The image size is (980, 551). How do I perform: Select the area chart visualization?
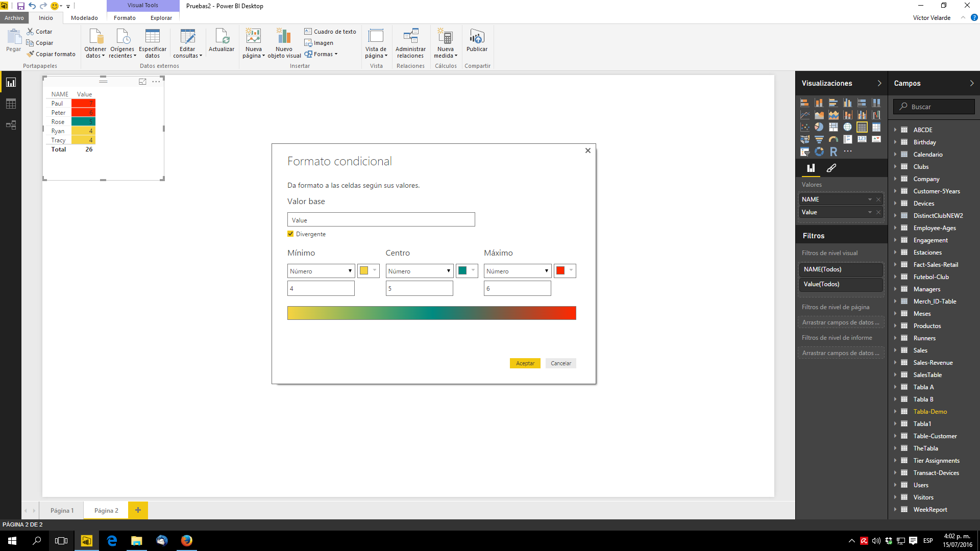[819, 115]
